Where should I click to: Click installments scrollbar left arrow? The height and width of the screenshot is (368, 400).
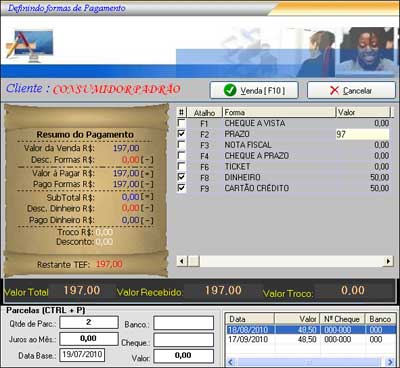tap(231, 362)
